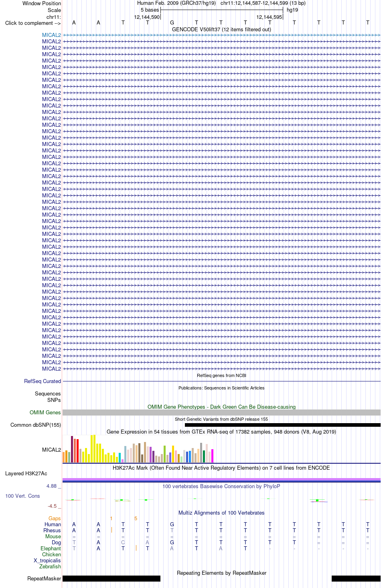Viewport: 381px width, 588px height.
Task: Click the C base in Dog row
Action: (123, 542)
